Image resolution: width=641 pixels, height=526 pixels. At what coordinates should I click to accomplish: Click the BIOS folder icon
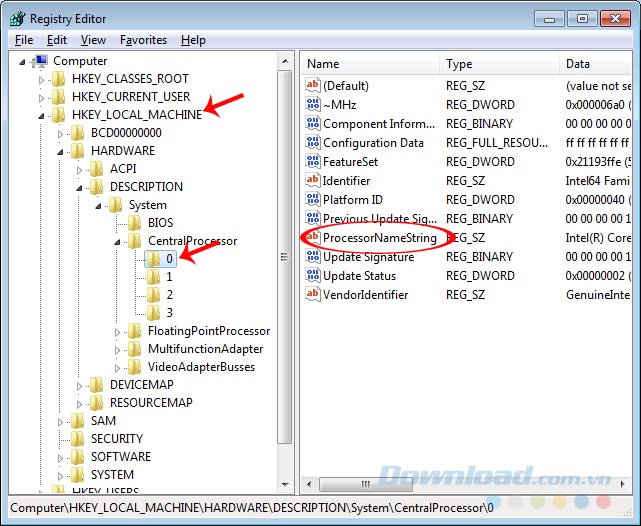tap(135, 223)
